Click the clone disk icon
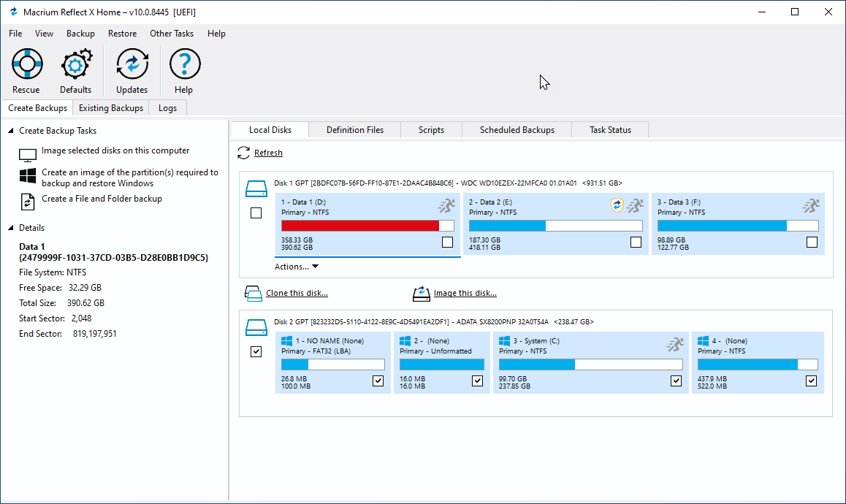The image size is (846, 504). (x=253, y=293)
